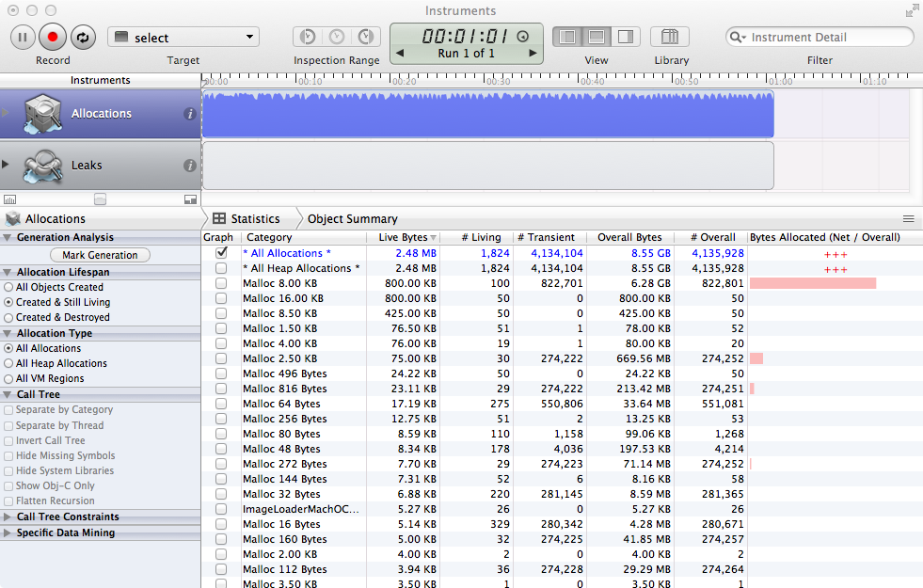Open the detail pane options menu icon
This screenshot has height=588, width=923.
(908, 219)
